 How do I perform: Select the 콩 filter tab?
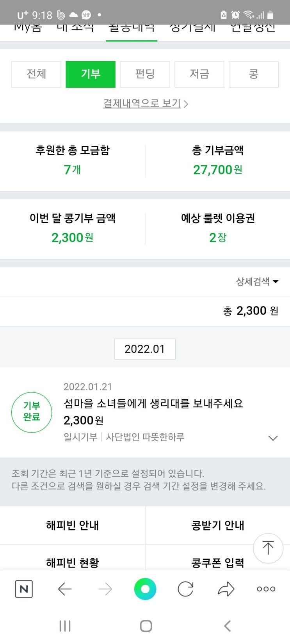click(x=253, y=74)
